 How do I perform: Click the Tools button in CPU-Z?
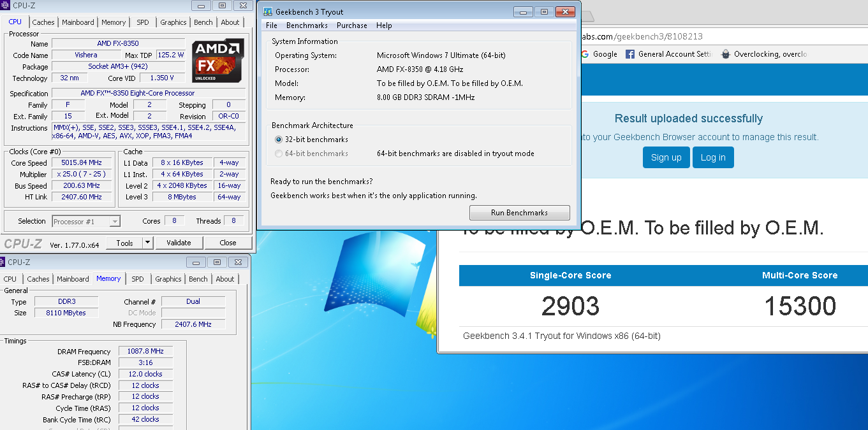[125, 243]
